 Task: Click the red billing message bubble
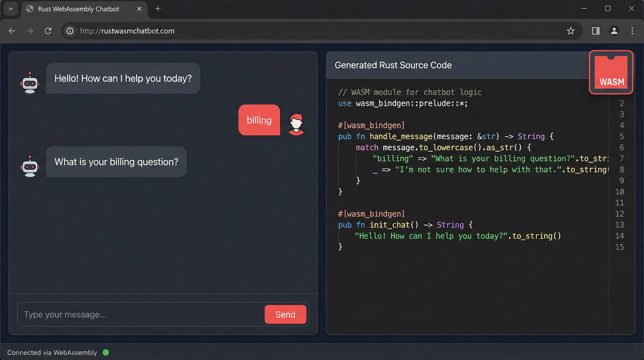pos(259,120)
